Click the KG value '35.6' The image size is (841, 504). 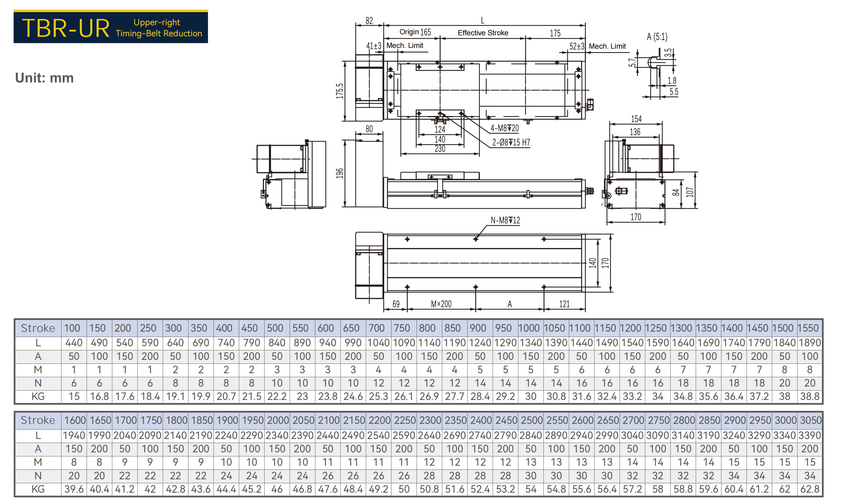708,396
